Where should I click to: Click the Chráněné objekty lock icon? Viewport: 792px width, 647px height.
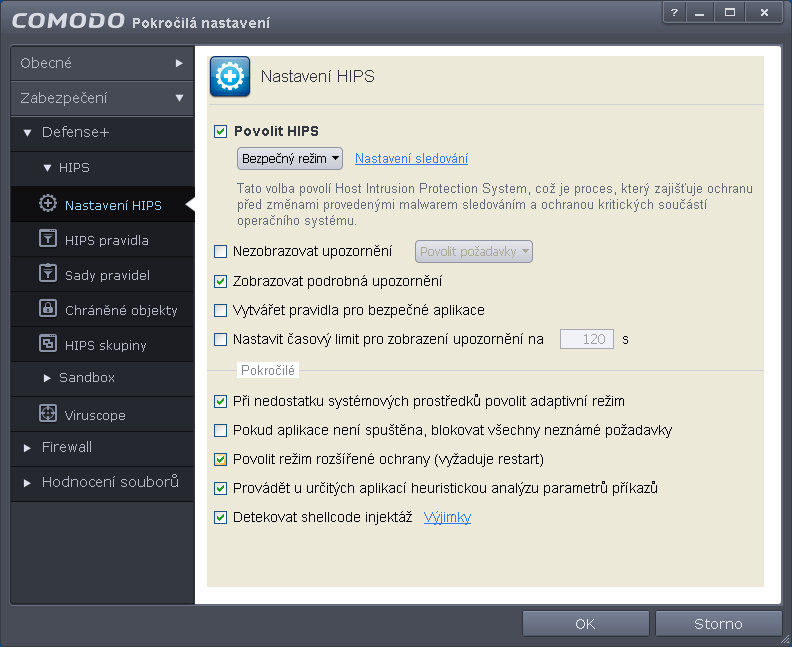pos(48,308)
